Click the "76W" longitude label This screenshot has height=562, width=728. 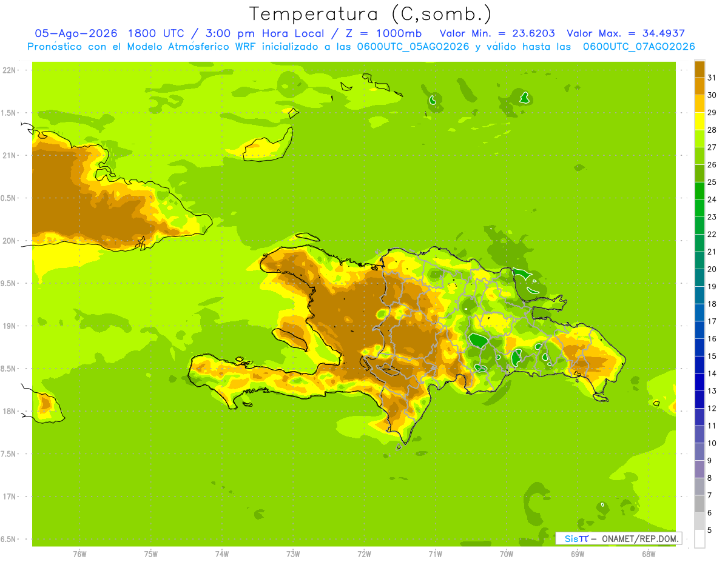coord(79,554)
